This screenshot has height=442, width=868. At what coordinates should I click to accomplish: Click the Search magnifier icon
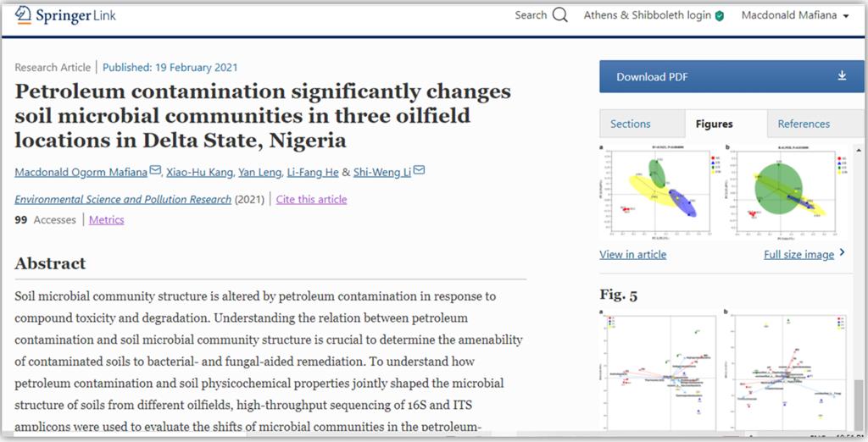coord(559,15)
